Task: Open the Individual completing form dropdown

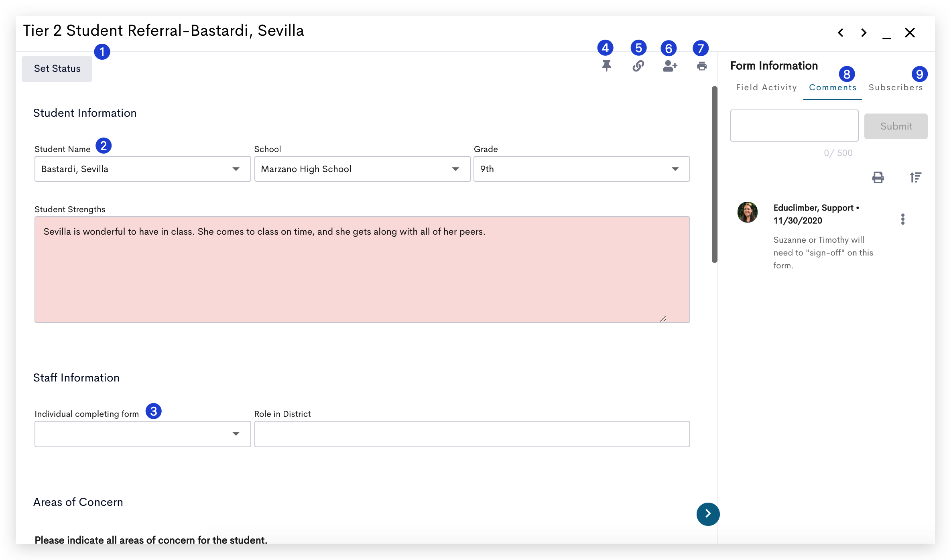Action: point(142,434)
